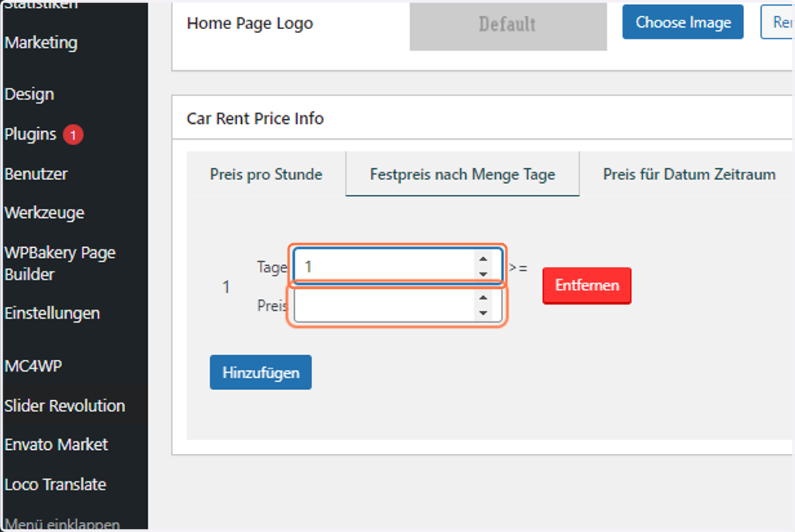Viewport: 795px width, 532px height.
Task: Click the Default home page logo preview
Action: [x=508, y=25]
